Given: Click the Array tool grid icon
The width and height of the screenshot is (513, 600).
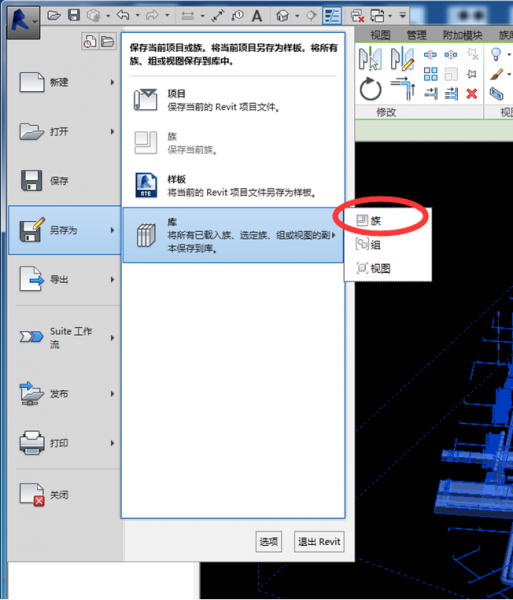Looking at the screenshot, I should [x=431, y=74].
